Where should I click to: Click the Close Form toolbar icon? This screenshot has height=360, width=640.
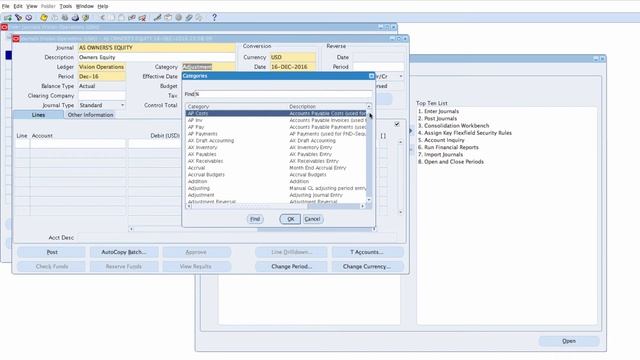(x=85, y=18)
